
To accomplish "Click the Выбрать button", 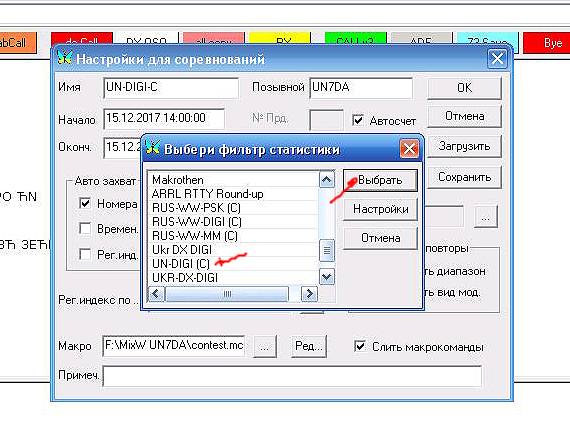I will click(x=380, y=180).
